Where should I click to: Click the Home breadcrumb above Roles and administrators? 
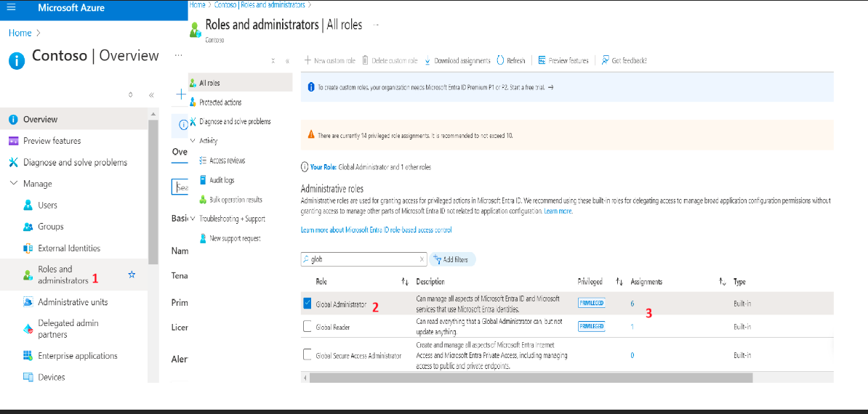pos(197,4)
